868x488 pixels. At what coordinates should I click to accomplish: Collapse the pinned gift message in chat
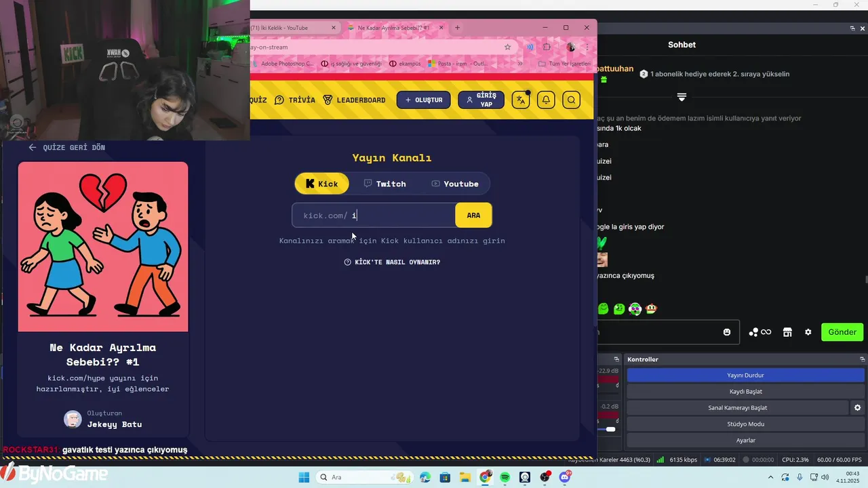tap(682, 98)
